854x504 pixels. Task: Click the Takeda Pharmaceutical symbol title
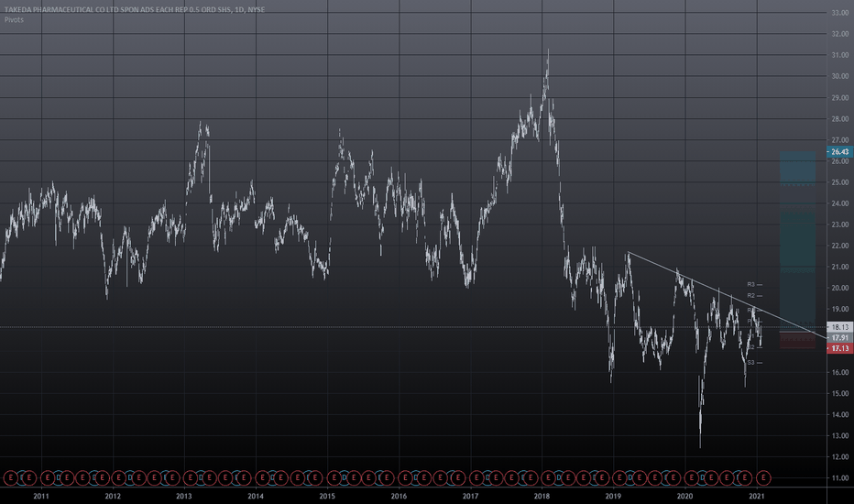(x=135, y=10)
